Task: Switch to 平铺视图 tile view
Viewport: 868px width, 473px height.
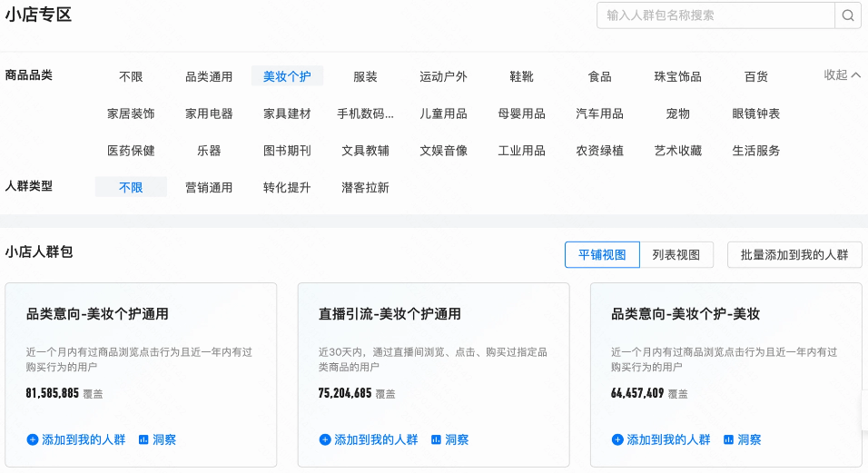Action: (602, 255)
